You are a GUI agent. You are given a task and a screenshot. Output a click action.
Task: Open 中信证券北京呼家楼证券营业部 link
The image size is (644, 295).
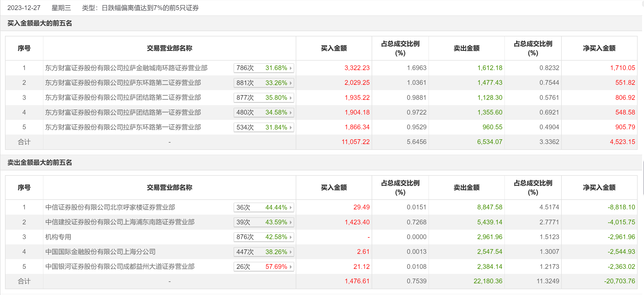[110, 207]
